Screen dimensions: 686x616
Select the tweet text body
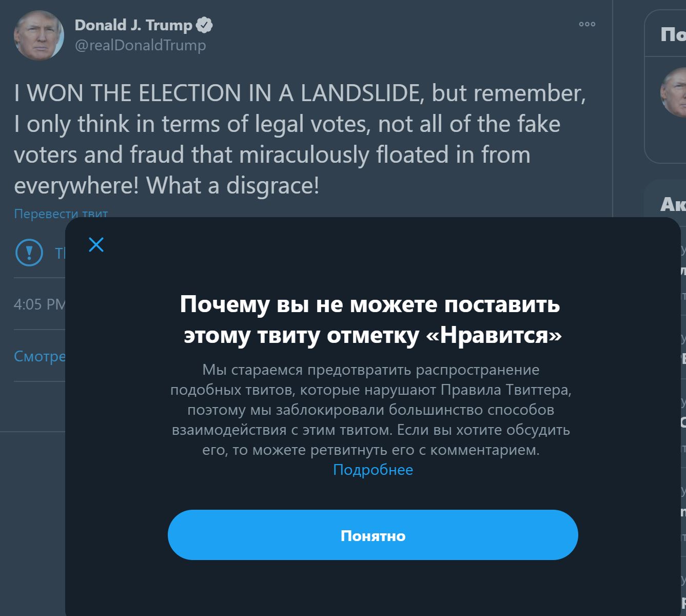tap(301, 139)
